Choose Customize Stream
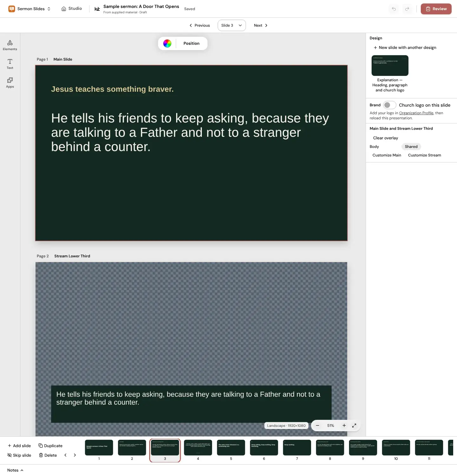457x476 pixels. pyautogui.click(x=424, y=155)
